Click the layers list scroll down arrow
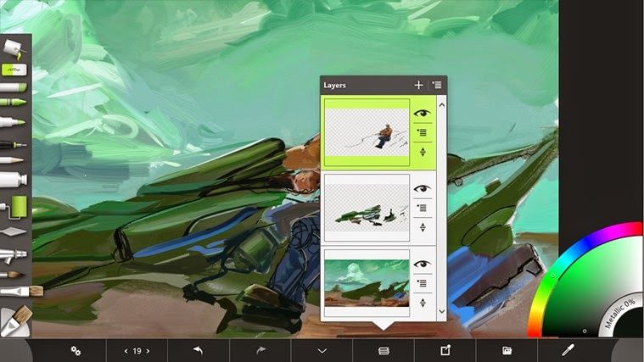The image size is (644, 362). [442, 311]
